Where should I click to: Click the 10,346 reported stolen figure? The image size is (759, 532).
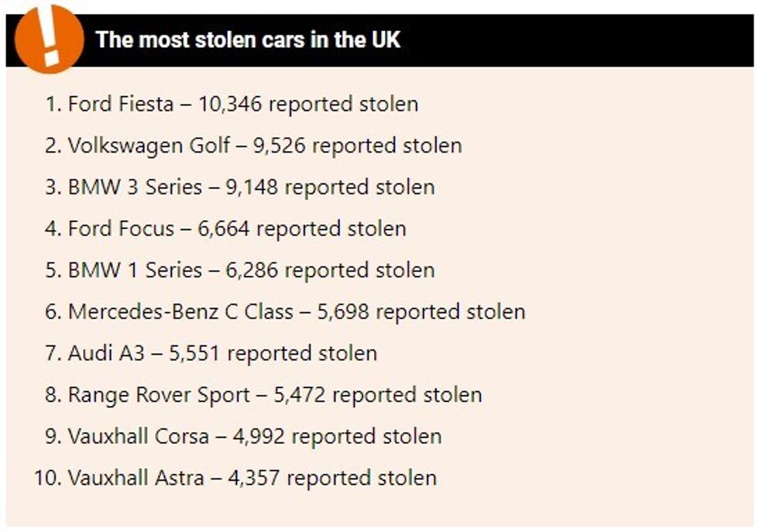308,104
